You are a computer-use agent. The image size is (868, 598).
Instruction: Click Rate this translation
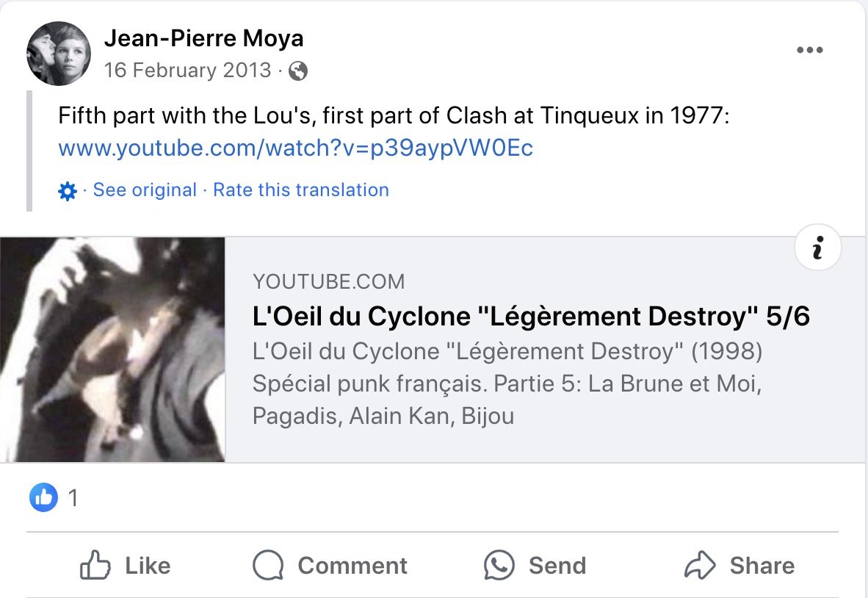(x=301, y=190)
